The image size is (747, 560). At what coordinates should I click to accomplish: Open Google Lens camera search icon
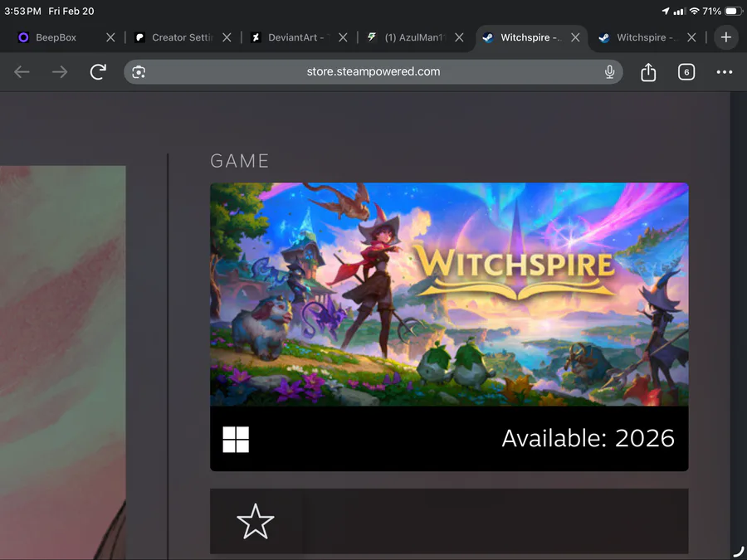[x=139, y=72]
